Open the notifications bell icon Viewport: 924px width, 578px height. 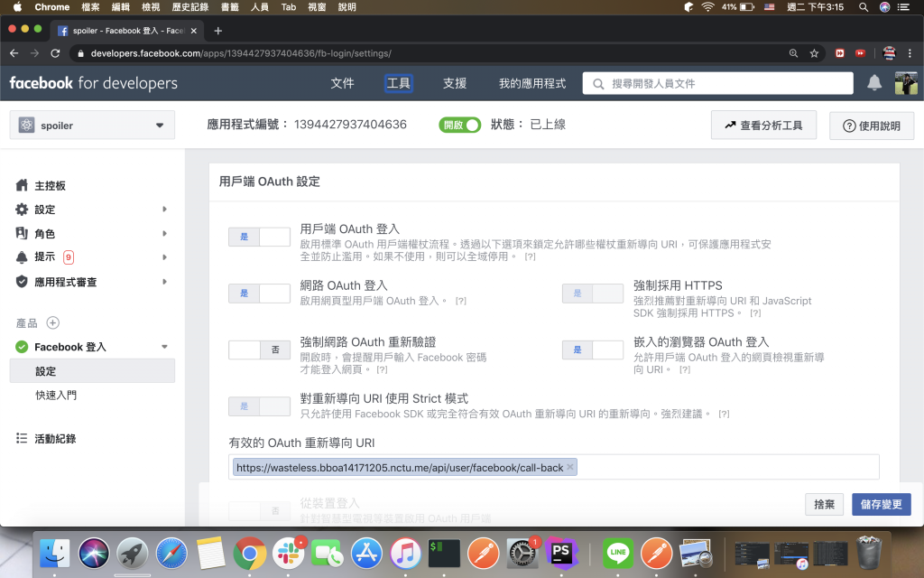point(873,83)
